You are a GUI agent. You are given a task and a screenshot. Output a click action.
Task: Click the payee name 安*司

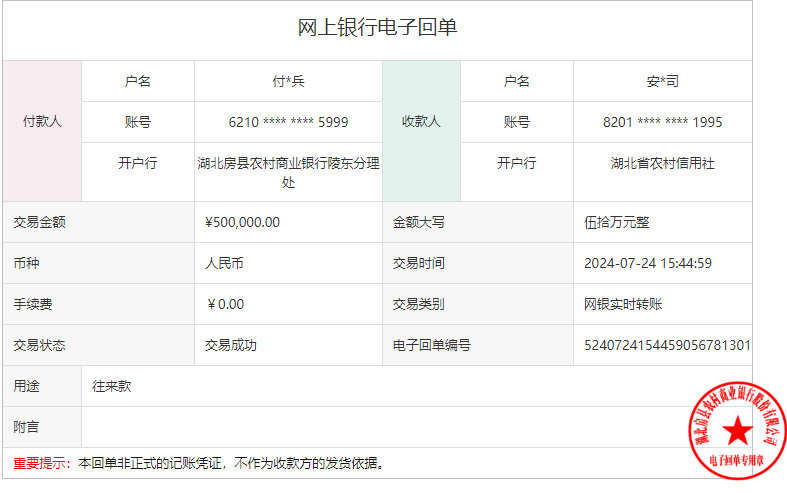click(x=662, y=81)
